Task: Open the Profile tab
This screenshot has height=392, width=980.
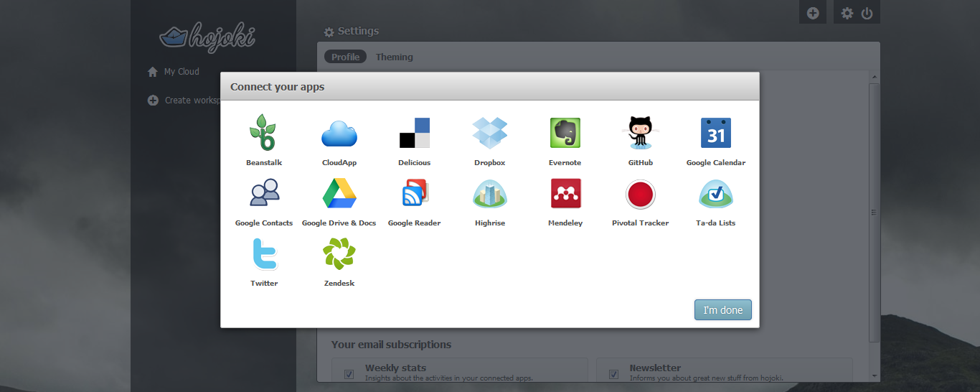Action: coord(345,57)
